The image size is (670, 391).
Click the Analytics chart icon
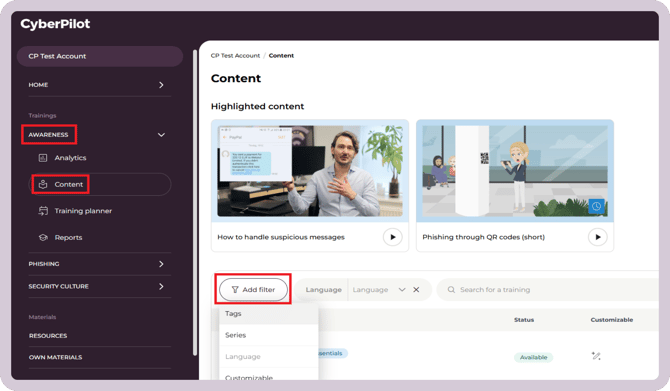(43, 158)
